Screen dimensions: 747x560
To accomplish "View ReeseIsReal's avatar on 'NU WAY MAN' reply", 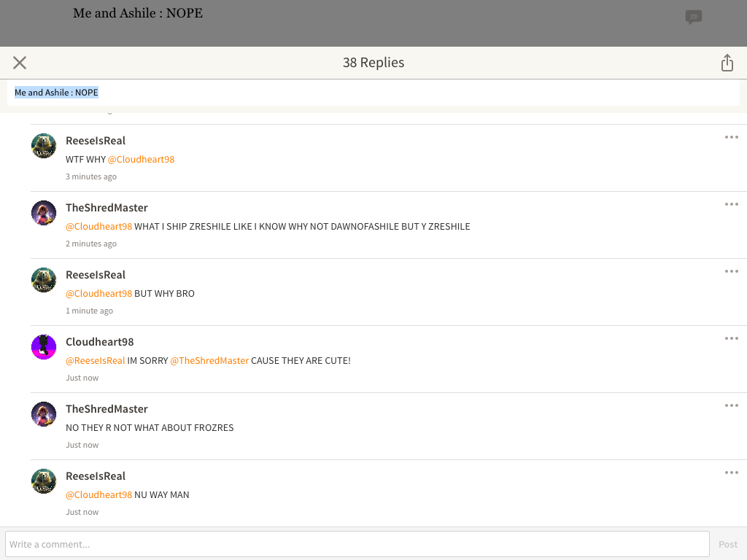I will pos(44,481).
